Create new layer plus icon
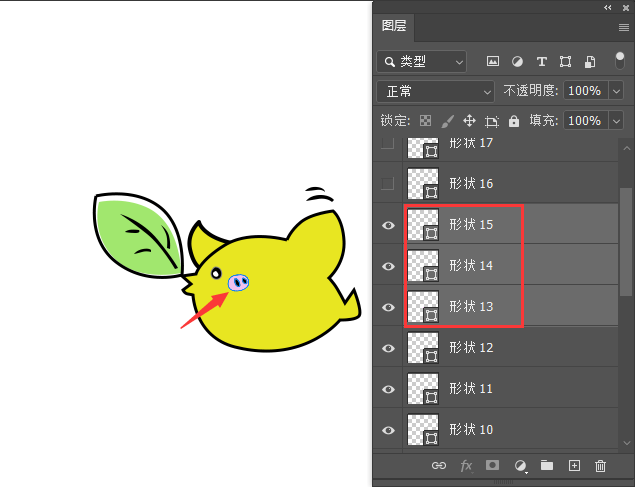This screenshot has width=635, height=487. pyautogui.click(x=574, y=466)
